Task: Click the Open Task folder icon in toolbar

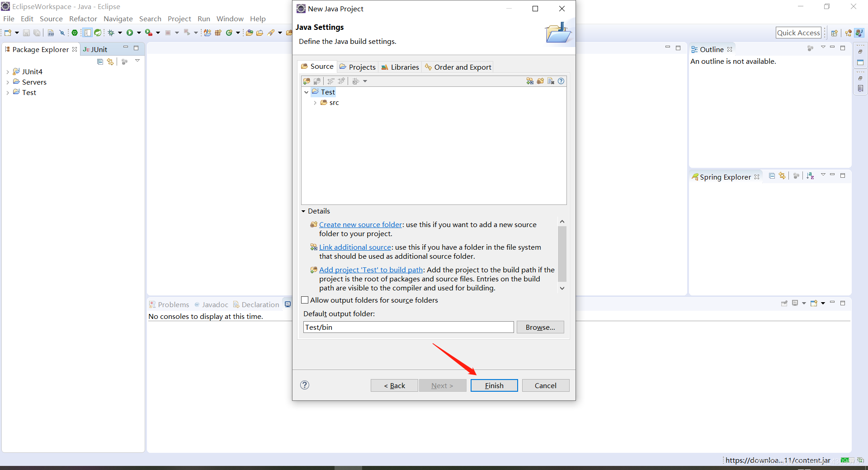Action: pyautogui.click(x=259, y=33)
